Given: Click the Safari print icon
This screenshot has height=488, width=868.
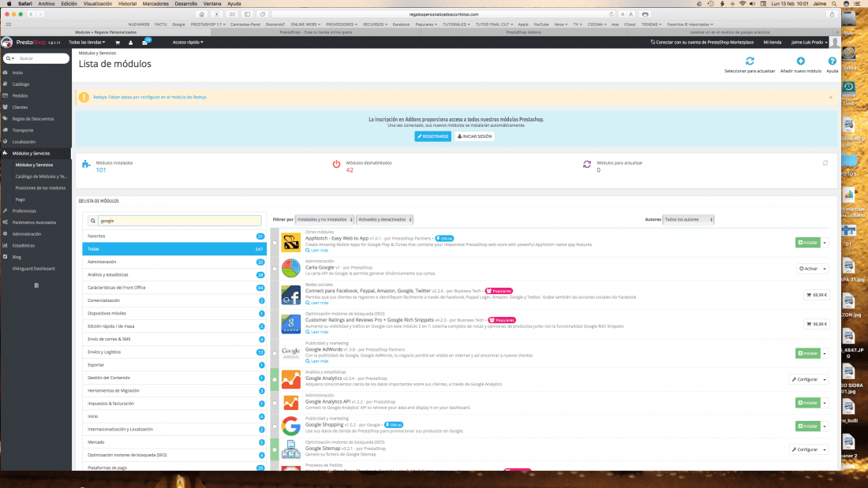Looking at the screenshot, I should click(x=645, y=14).
